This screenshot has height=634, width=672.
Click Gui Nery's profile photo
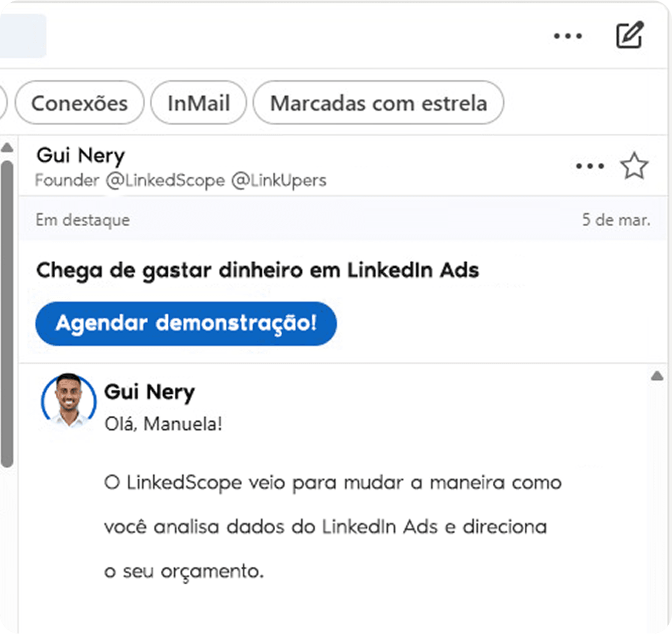[x=69, y=400]
